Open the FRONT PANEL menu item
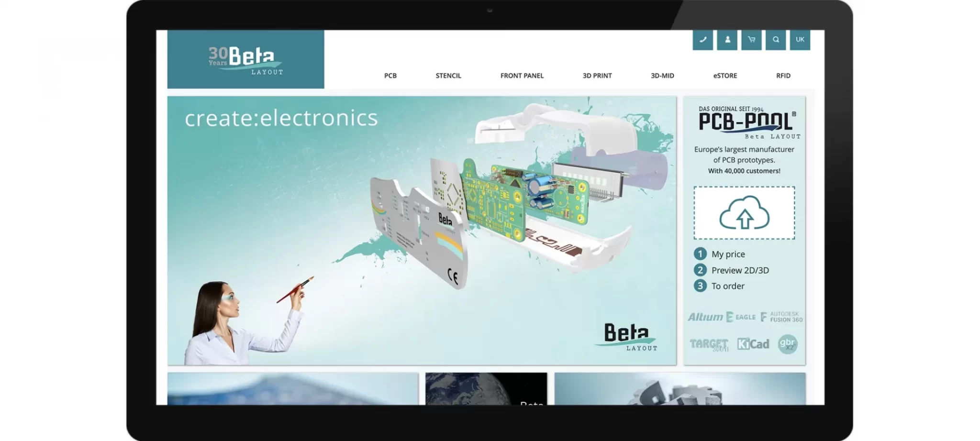 pyautogui.click(x=522, y=76)
